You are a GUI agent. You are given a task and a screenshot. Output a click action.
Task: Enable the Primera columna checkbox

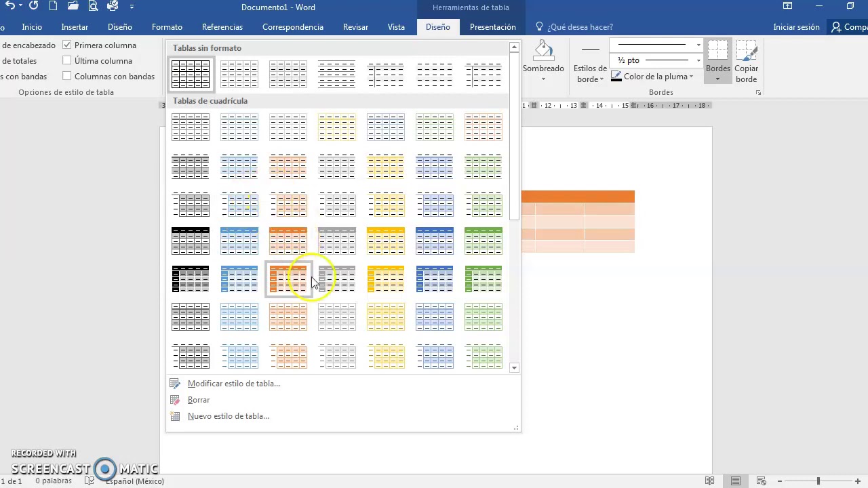pos(67,45)
